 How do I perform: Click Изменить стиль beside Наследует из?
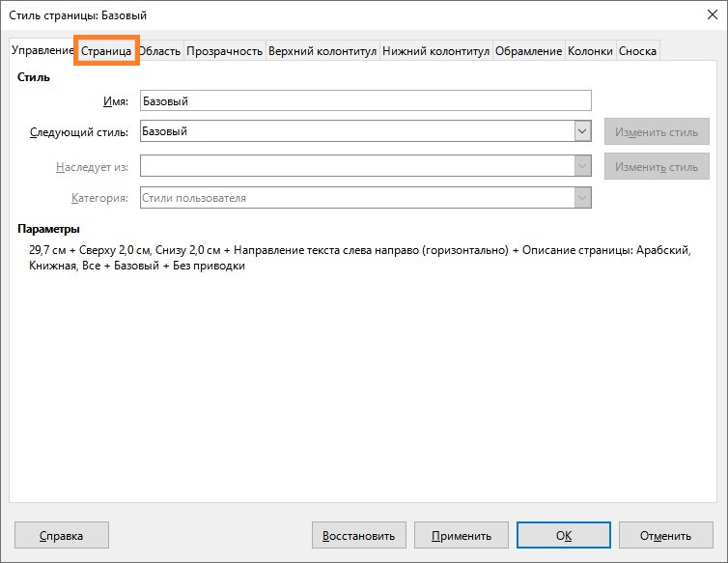click(657, 166)
